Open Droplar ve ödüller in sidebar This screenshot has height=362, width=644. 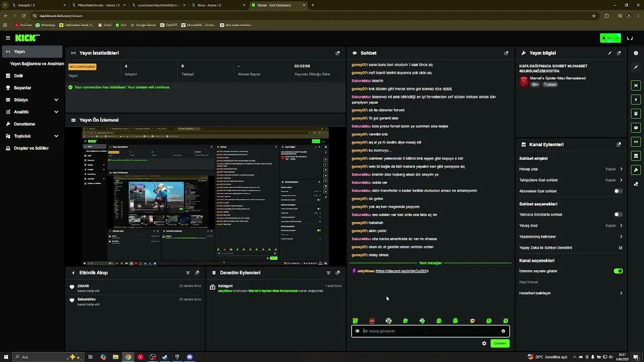pos(31,148)
